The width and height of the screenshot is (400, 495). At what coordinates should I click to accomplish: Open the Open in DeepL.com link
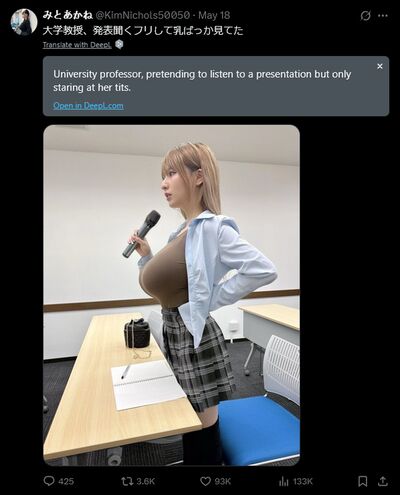click(88, 106)
